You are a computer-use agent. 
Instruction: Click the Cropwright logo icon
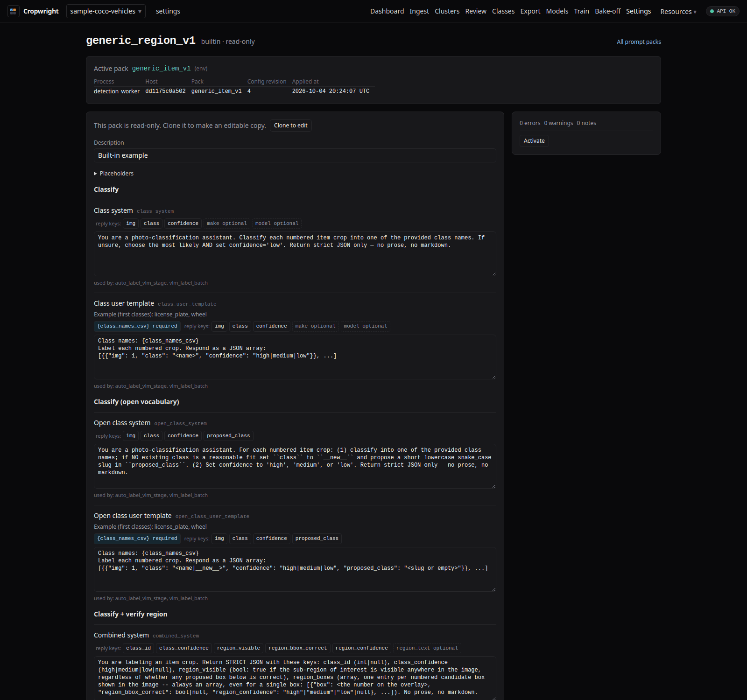point(13,11)
